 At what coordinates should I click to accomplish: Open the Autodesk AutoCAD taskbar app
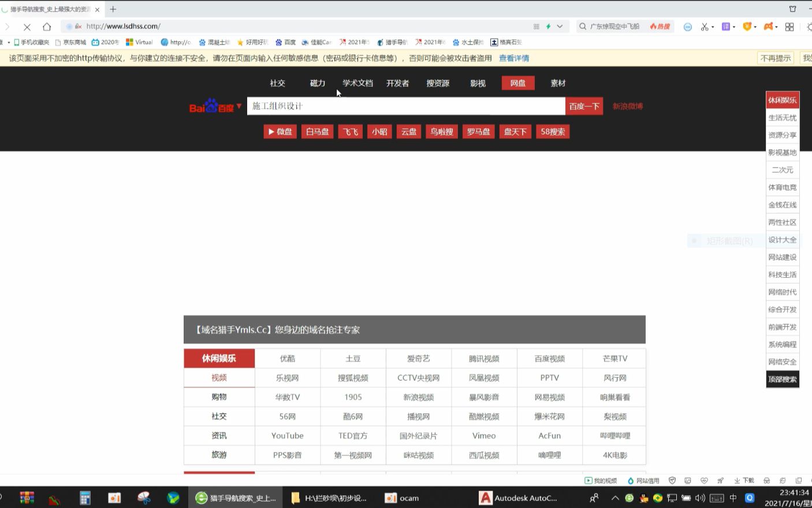(519, 498)
